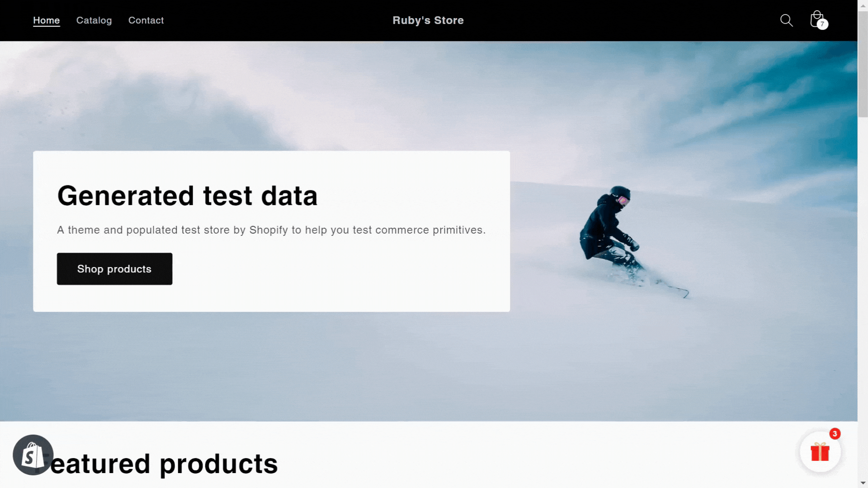Screen dimensions: 868x488
Task: Click the banner description text about Shopify
Action: 271,230
